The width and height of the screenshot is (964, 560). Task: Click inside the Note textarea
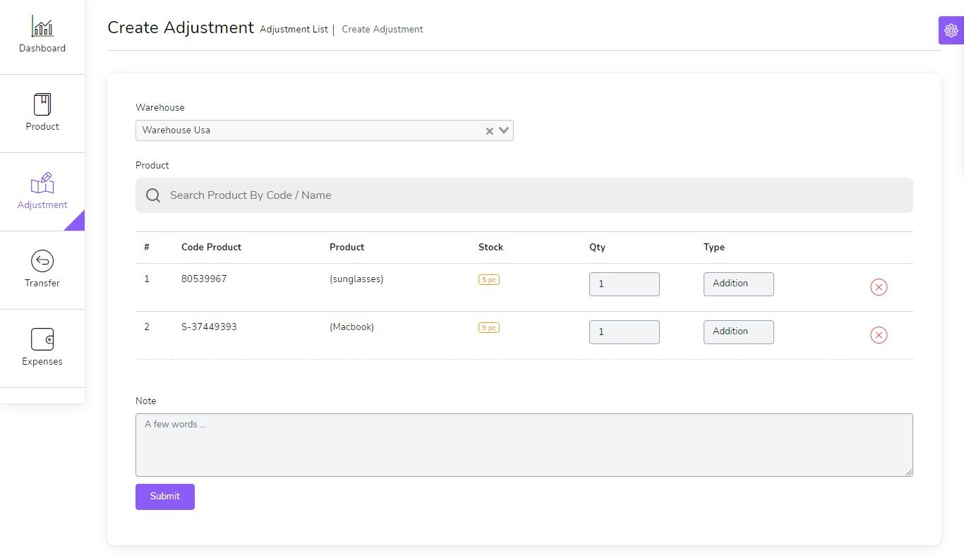click(524, 444)
